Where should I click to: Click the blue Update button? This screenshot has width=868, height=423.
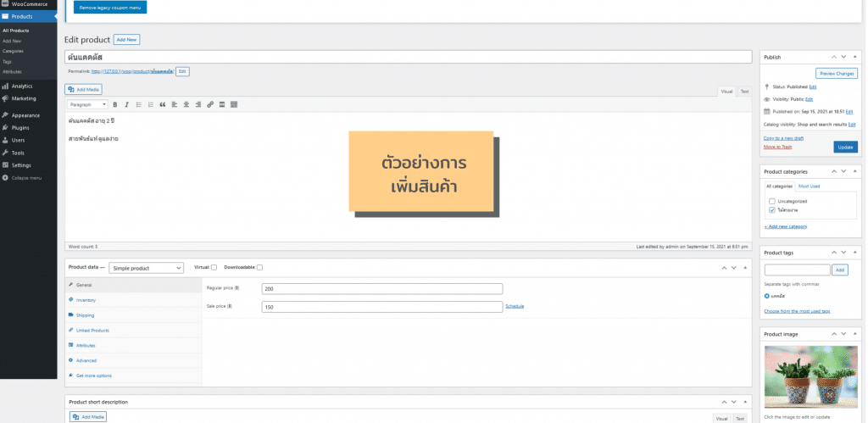click(844, 147)
